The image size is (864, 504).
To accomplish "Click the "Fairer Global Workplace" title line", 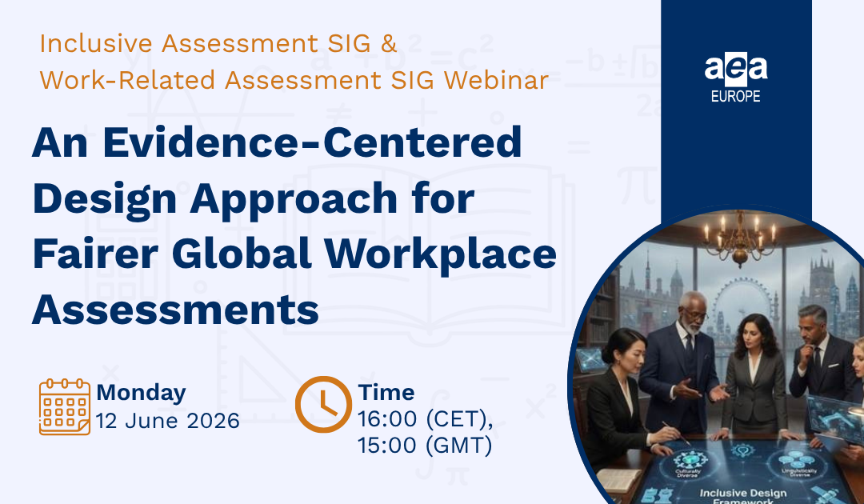I will 294,254.
